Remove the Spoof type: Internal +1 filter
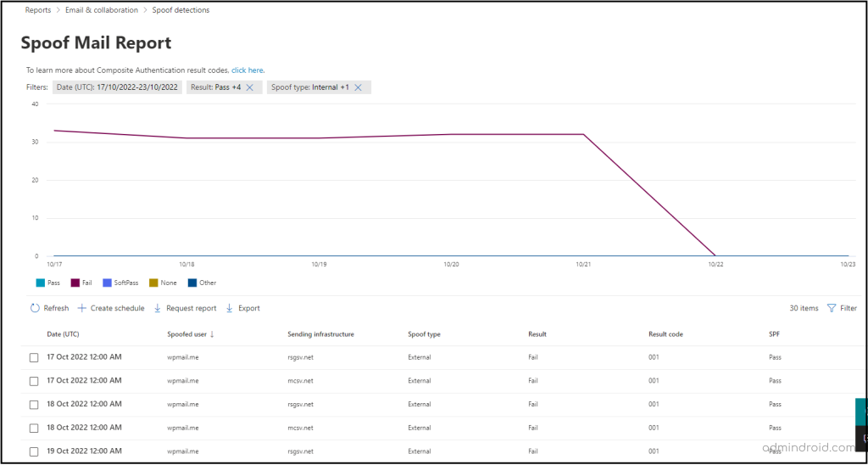868x465 pixels. [x=359, y=87]
